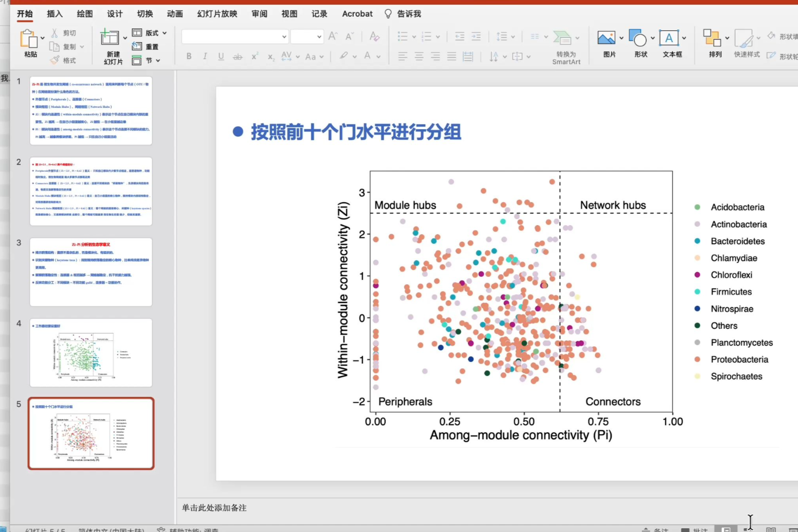Open the bullet list dropdown arrow
Viewport: 798px width, 532px height.
coord(414,36)
